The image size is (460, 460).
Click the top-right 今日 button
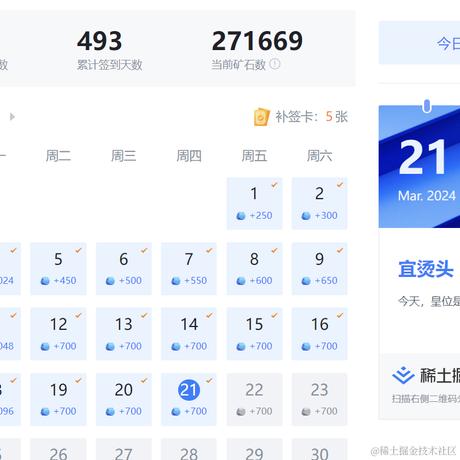[419, 43]
